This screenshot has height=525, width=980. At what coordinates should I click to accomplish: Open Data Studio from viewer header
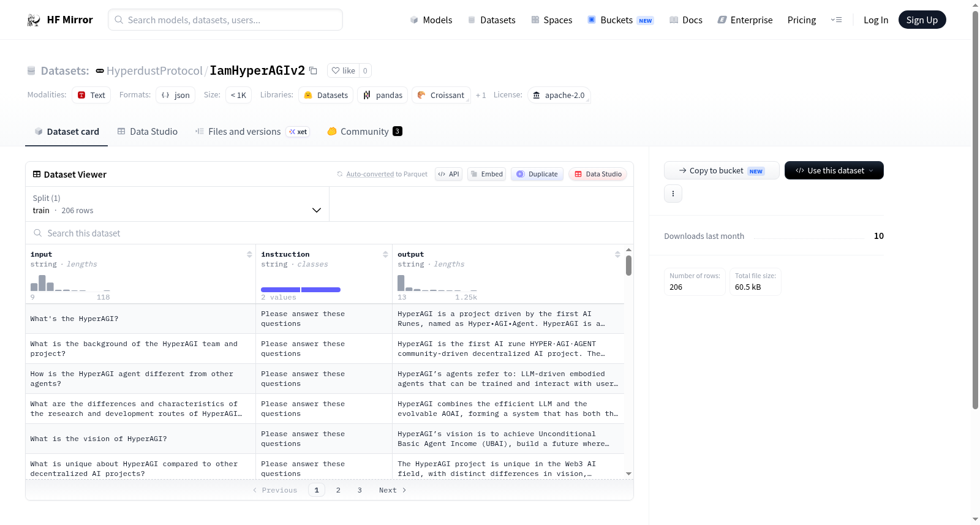click(x=598, y=174)
